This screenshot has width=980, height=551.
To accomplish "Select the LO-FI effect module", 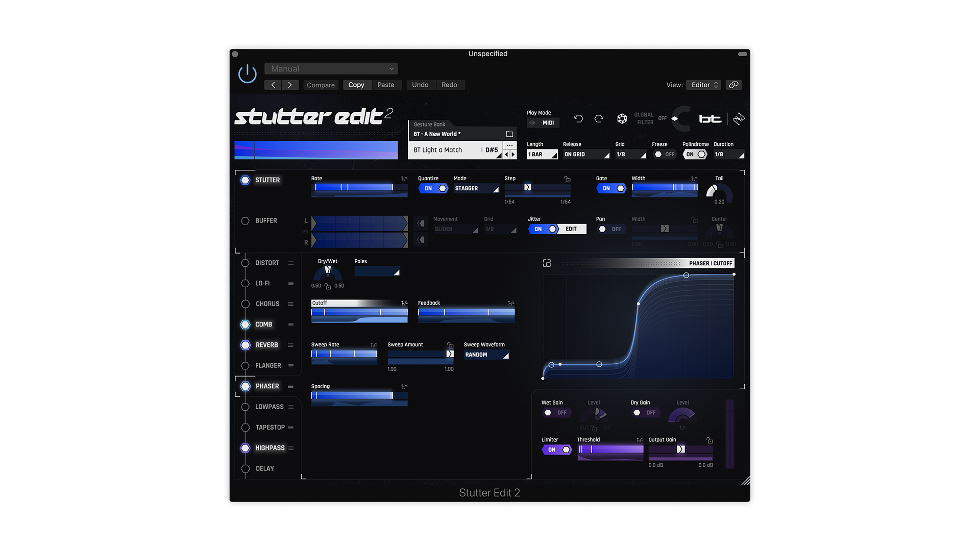I will pos(262,283).
